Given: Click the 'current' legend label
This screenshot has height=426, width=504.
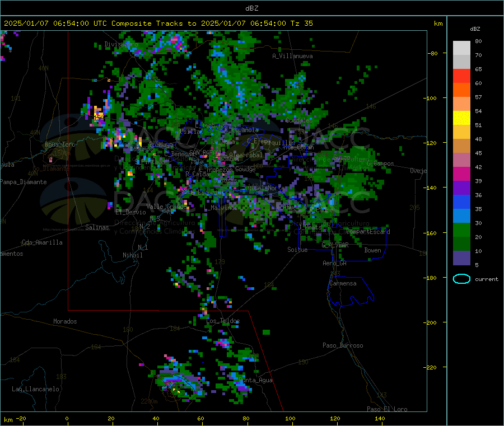Looking at the screenshot, I should pyautogui.click(x=487, y=279).
